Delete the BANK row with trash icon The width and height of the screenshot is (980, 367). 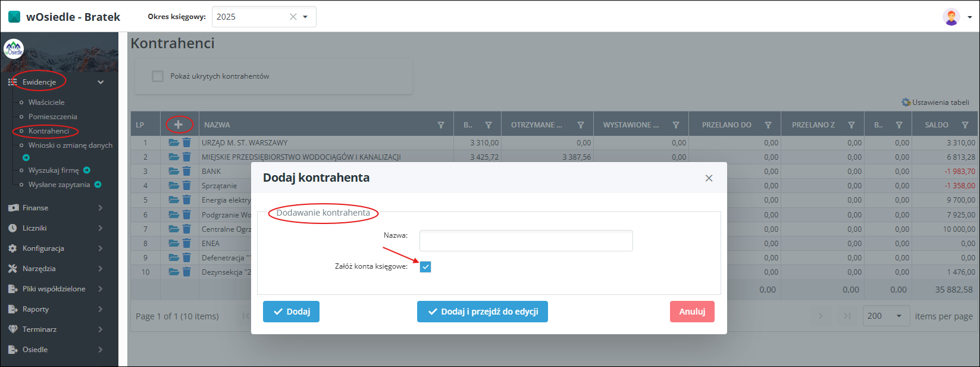(187, 171)
